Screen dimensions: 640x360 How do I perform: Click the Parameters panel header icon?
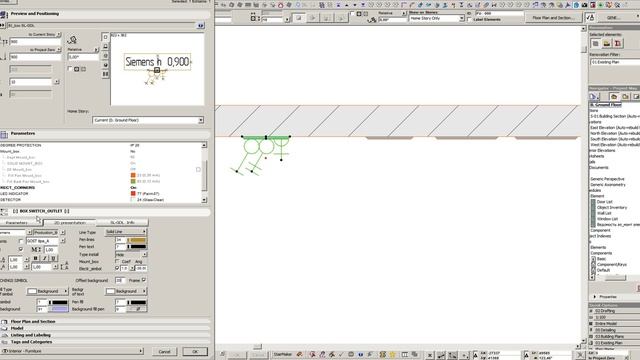4,134
